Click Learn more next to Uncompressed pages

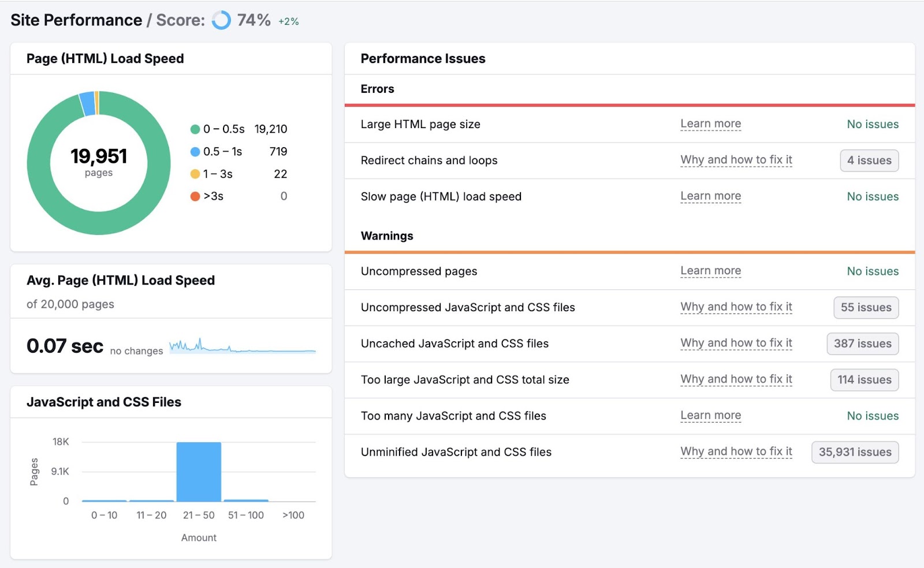click(711, 271)
